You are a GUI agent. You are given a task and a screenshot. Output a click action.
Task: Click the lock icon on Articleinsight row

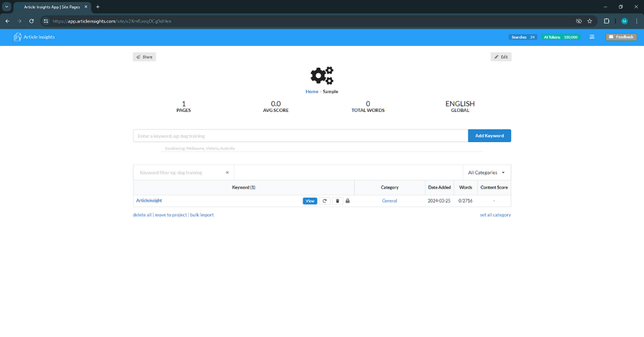(x=347, y=201)
